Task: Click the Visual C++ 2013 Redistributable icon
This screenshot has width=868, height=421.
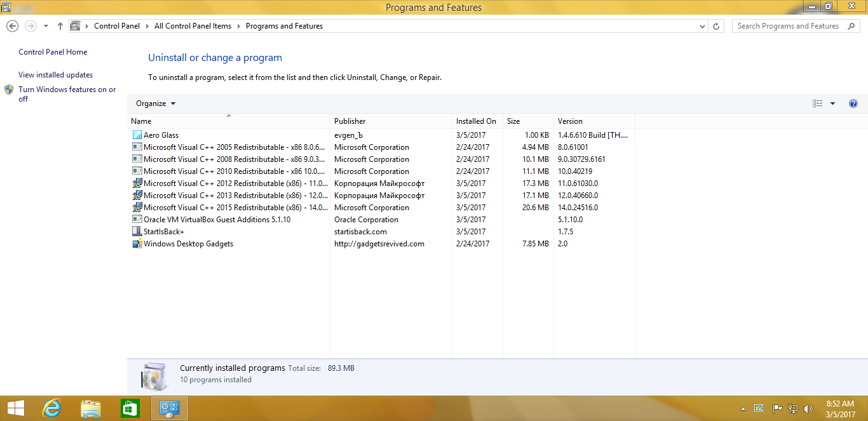Action: point(137,196)
